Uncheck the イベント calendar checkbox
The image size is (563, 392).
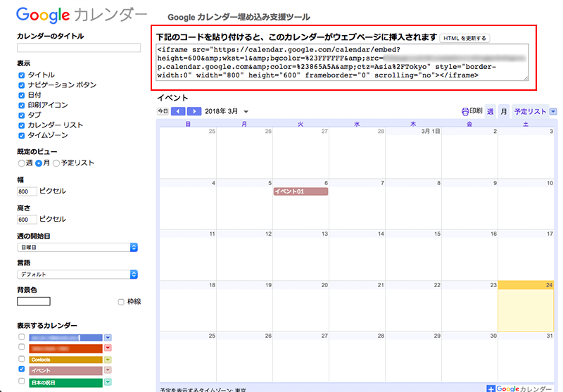coord(22,369)
